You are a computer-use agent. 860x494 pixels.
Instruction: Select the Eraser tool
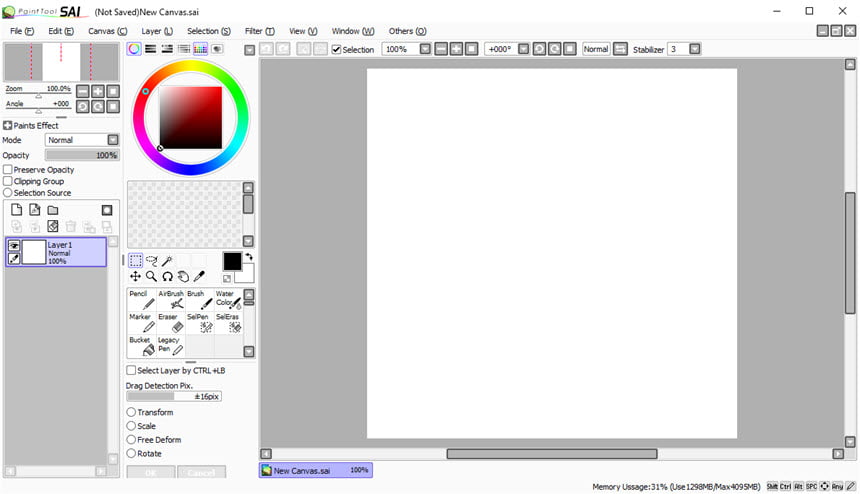[x=171, y=323]
